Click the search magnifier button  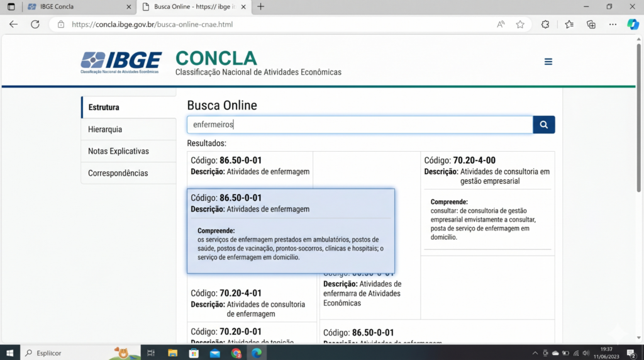543,125
